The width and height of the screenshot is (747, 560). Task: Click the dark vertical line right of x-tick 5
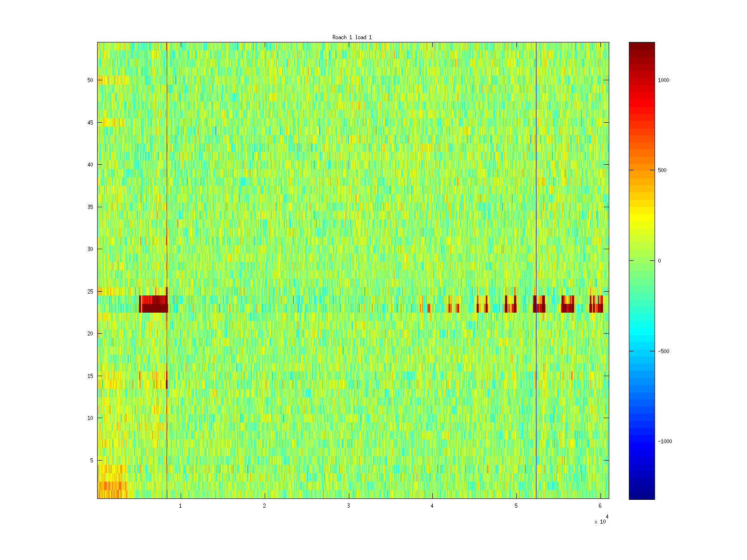tap(536, 233)
